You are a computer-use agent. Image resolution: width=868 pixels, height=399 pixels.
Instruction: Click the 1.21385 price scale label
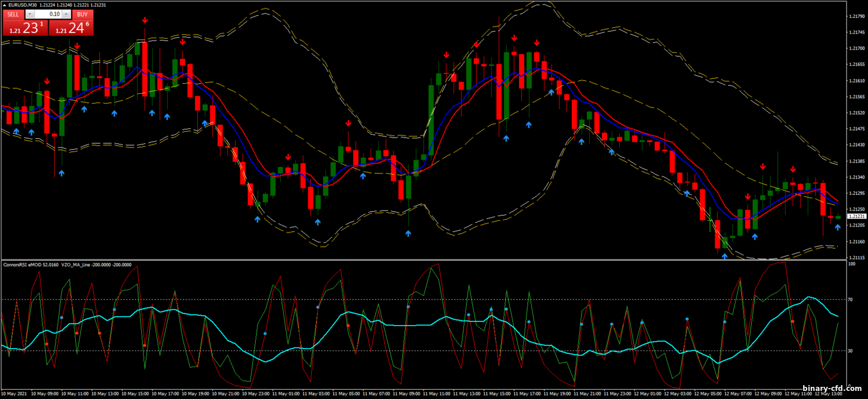[856, 161]
